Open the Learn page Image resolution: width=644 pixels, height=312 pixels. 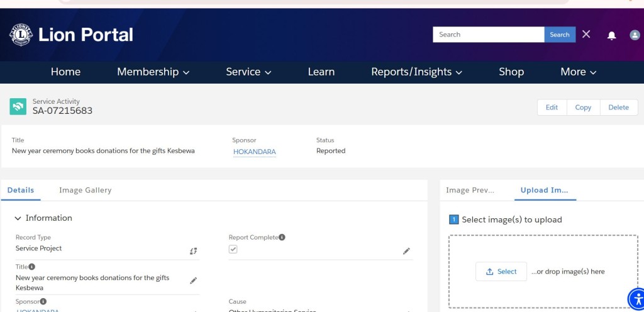point(321,72)
